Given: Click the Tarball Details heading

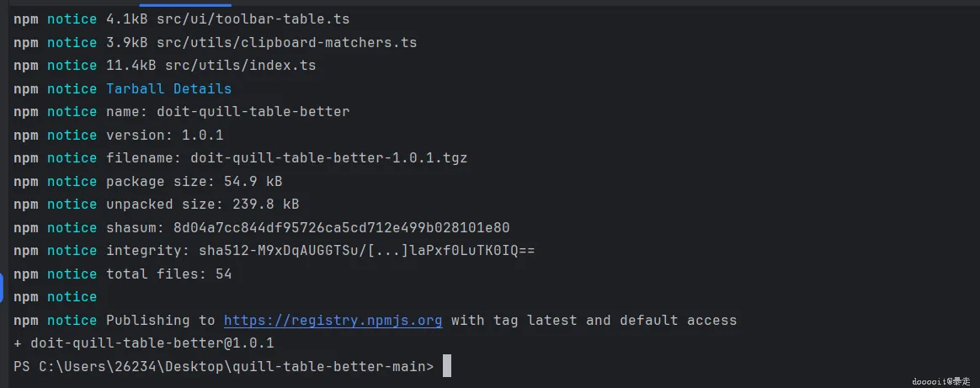Looking at the screenshot, I should tap(168, 88).
